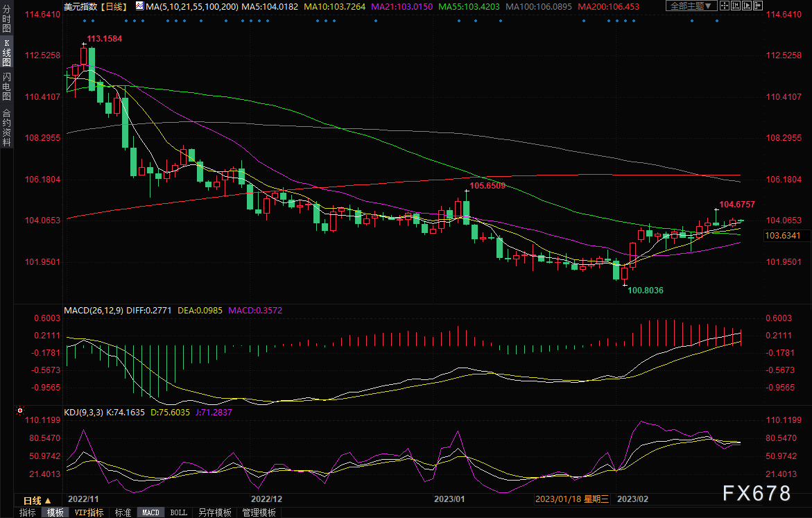Click 管理模板 to manage templates

(259, 512)
